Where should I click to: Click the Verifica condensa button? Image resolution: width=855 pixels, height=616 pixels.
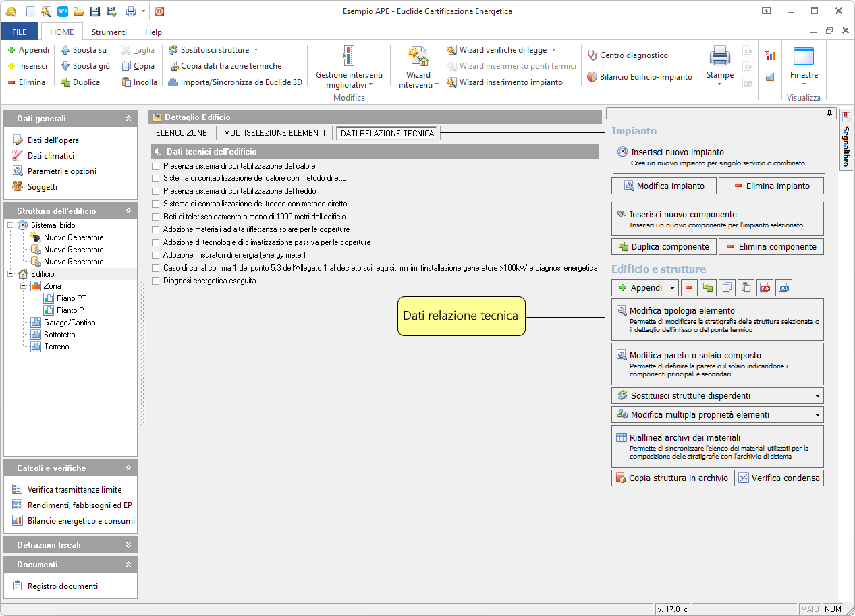(x=779, y=478)
